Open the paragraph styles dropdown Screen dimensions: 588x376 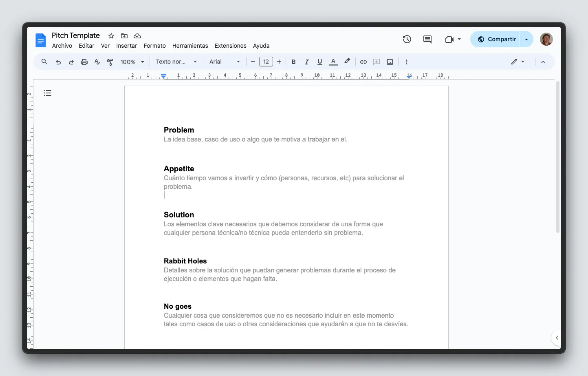click(176, 62)
